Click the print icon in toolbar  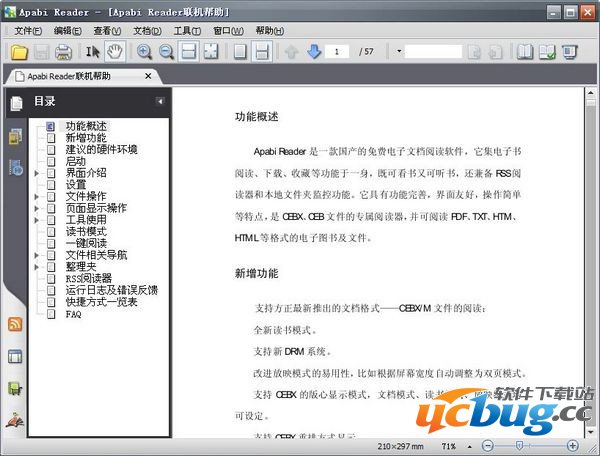pyautogui.click(x=64, y=52)
